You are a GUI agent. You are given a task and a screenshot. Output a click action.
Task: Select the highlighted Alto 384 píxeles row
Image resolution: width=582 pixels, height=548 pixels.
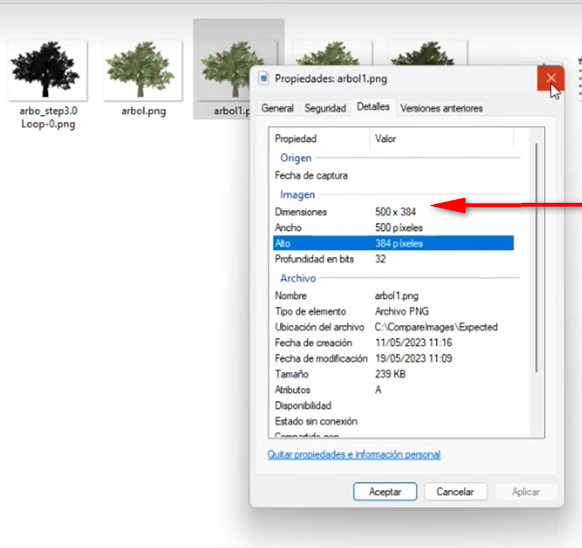coord(393,243)
